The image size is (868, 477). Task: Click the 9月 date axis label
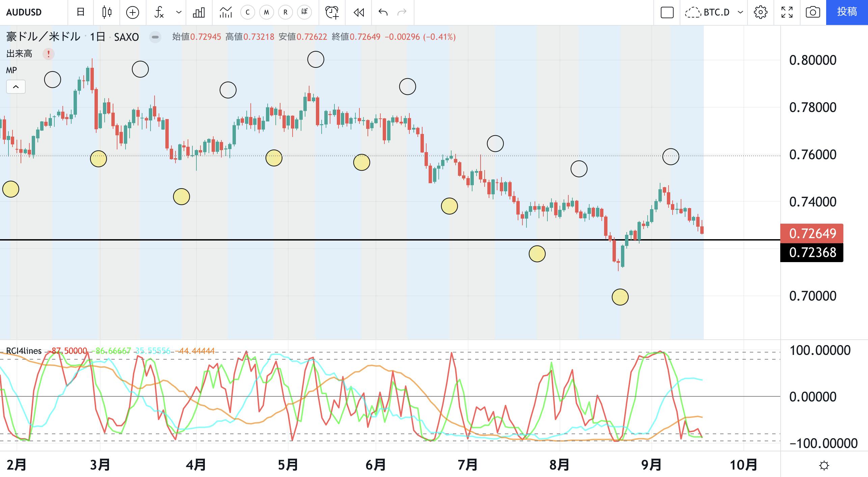tap(651, 465)
